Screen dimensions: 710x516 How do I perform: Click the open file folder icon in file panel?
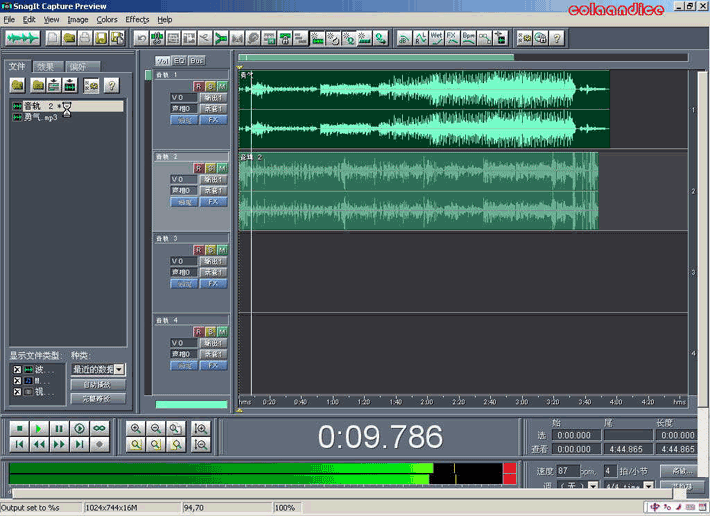[18, 86]
